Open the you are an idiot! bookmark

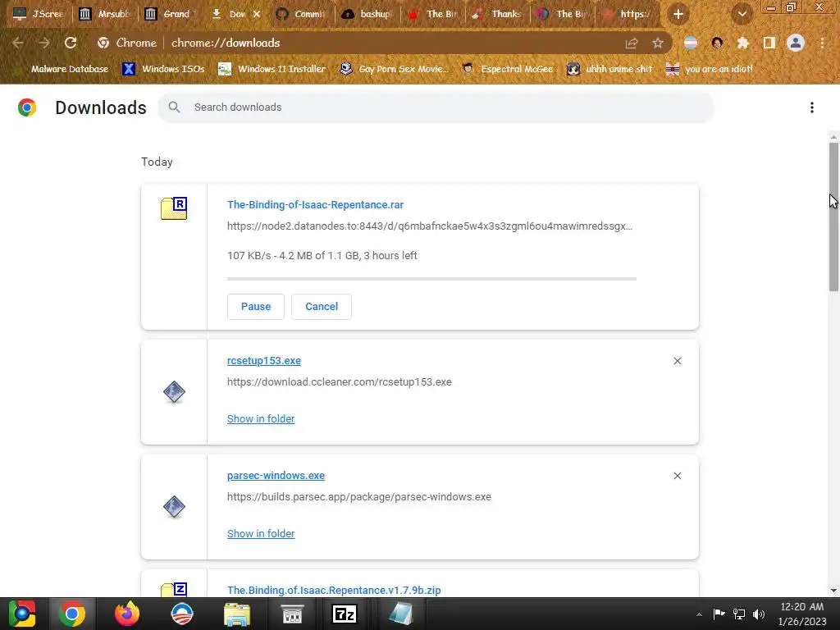pyautogui.click(x=710, y=69)
